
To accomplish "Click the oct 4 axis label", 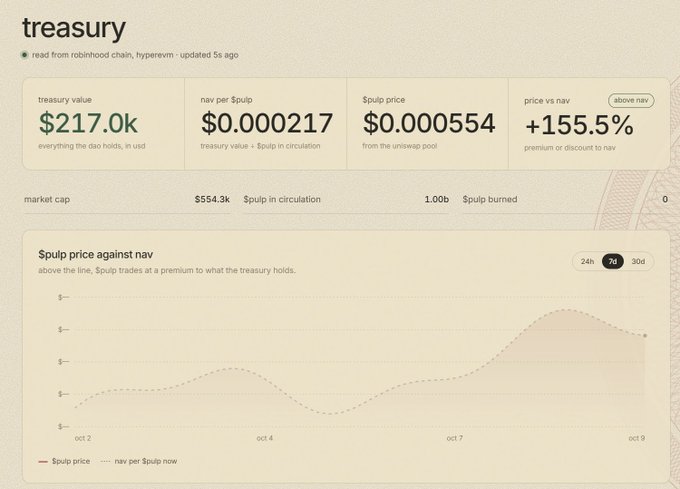I will coord(265,438).
